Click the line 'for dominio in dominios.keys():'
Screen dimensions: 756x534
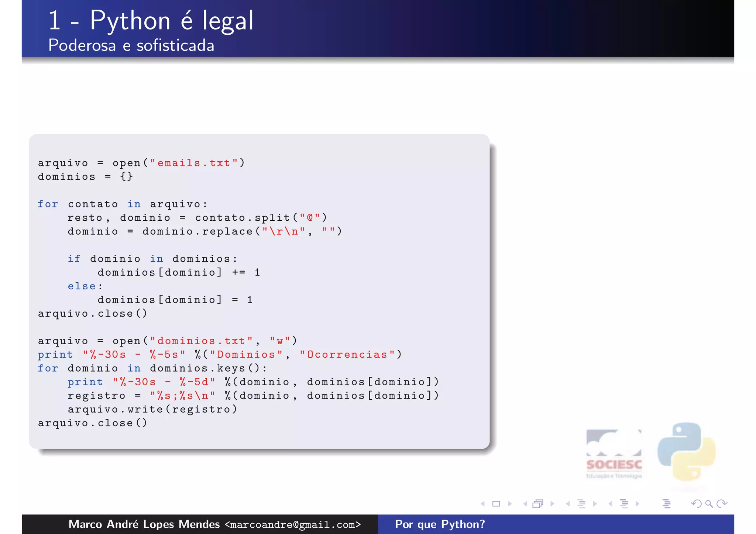(152, 368)
